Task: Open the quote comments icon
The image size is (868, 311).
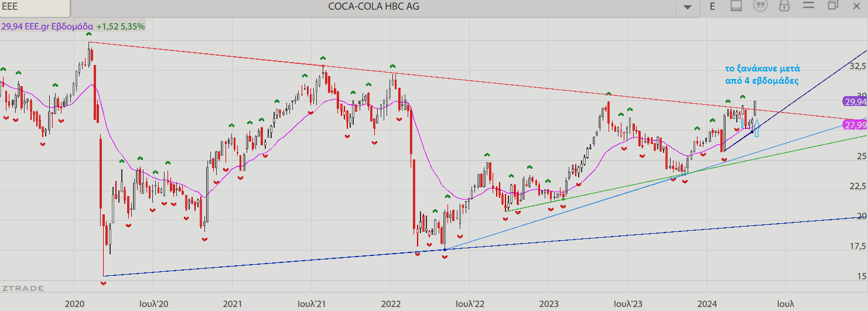Action: pyautogui.click(x=760, y=6)
